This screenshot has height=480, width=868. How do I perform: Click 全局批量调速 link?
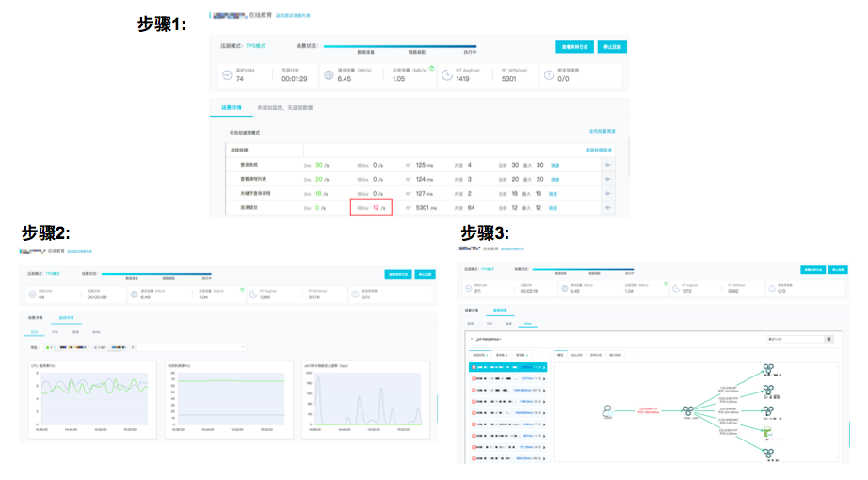(x=603, y=131)
